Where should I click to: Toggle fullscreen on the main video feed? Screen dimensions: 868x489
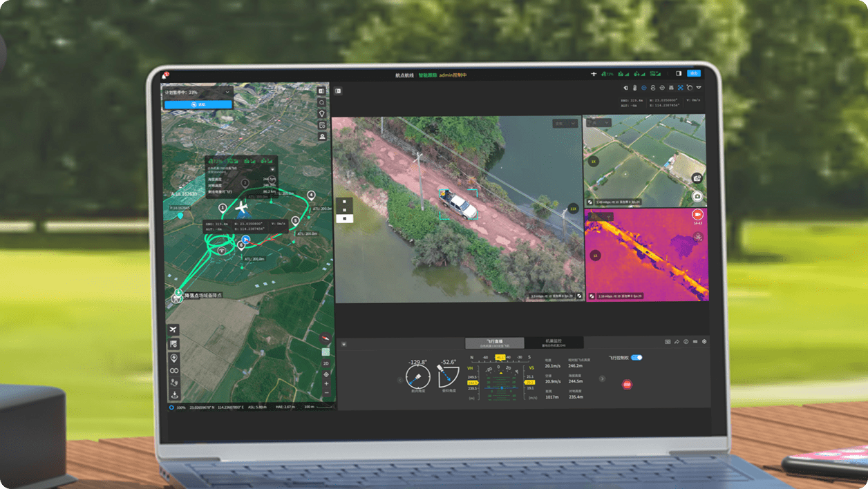580,296
